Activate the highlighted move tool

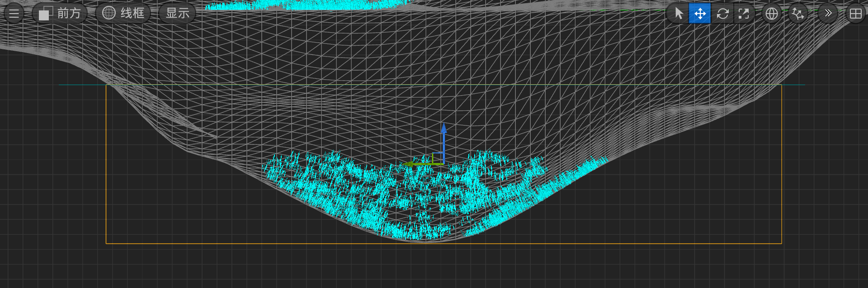[700, 13]
